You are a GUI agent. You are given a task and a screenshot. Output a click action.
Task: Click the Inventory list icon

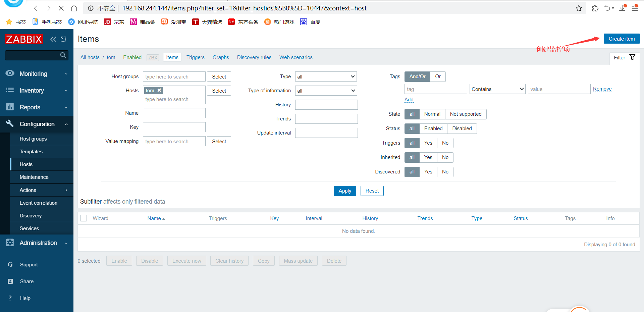coord(10,90)
